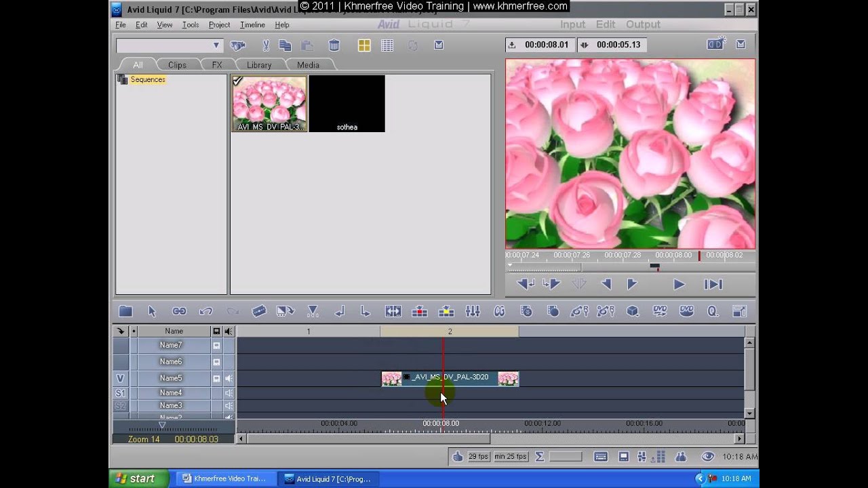Open the CG title editor icon
Image resolution: width=868 pixels, height=488 pixels.
coord(499,311)
